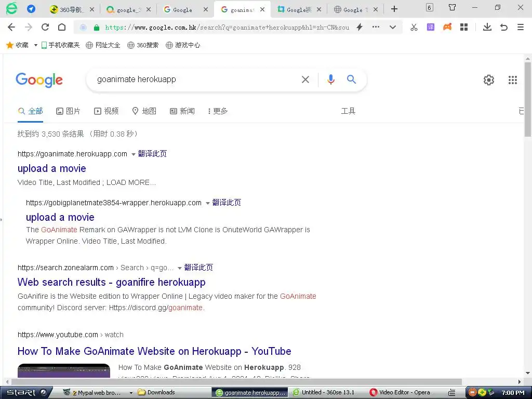
Task: Click the 360 browser logo icon
Action: (x=11, y=8)
